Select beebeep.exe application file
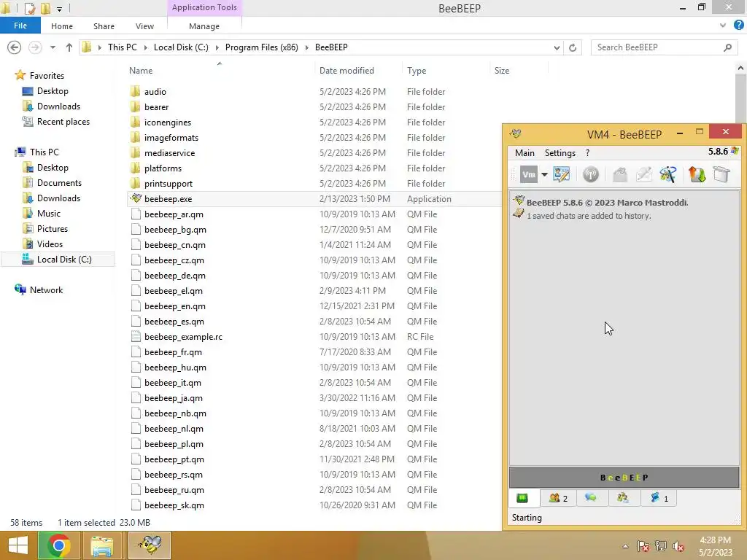Viewport: 747px width, 560px height. pos(169,199)
